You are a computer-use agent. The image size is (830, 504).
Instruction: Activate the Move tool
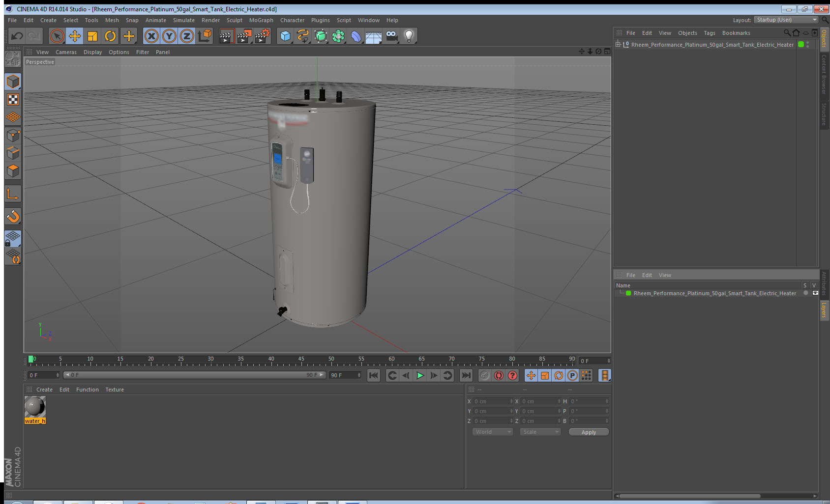point(75,36)
